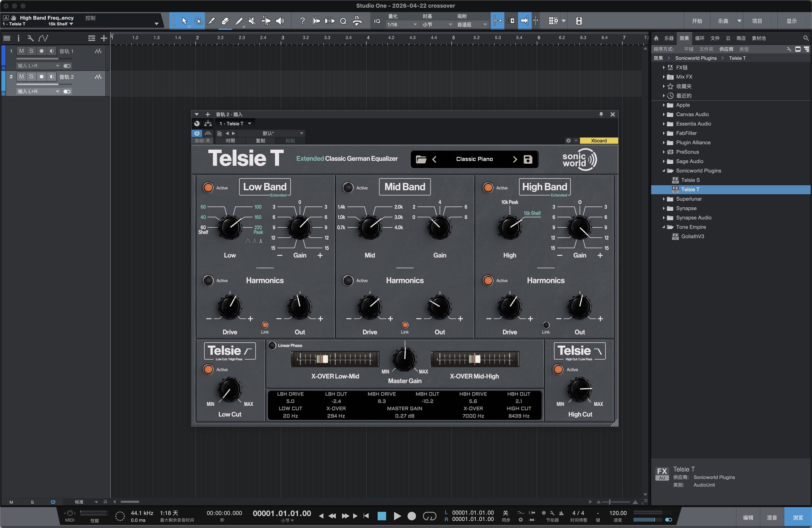The height and width of the screenshot is (528, 812).
Task: Click the save preset floppy icon
Action: click(x=527, y=159)
